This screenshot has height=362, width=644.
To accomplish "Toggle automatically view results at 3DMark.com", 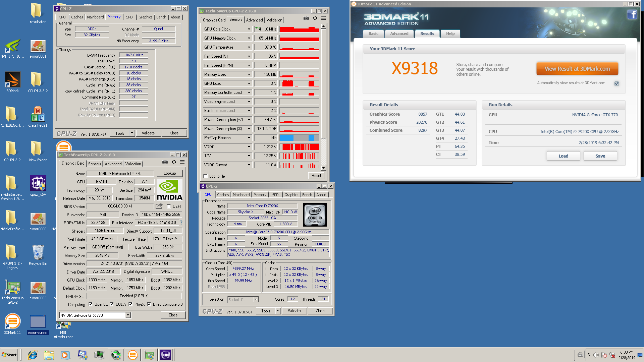I will [616, 83].
